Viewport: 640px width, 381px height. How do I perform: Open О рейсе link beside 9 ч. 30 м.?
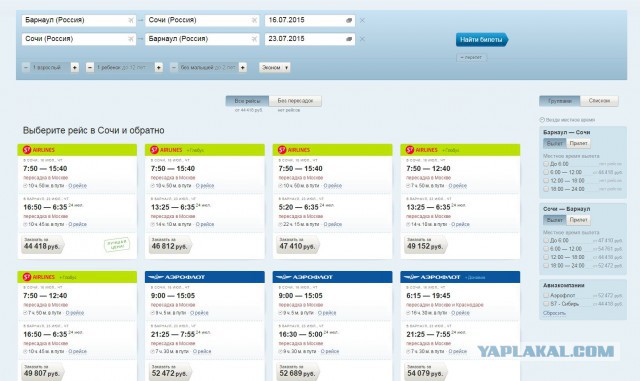(330, 351)
